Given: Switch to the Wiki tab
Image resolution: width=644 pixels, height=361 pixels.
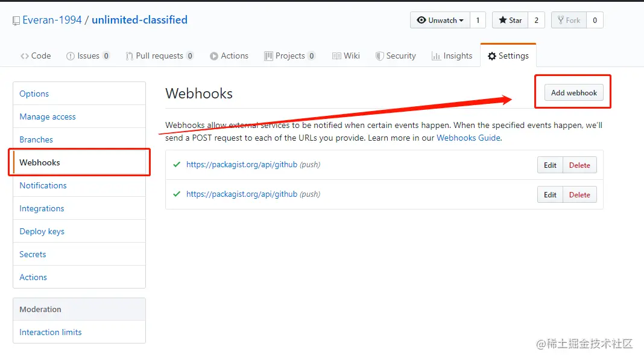Looking at the screenshot, I should click(x=346, y=56).
